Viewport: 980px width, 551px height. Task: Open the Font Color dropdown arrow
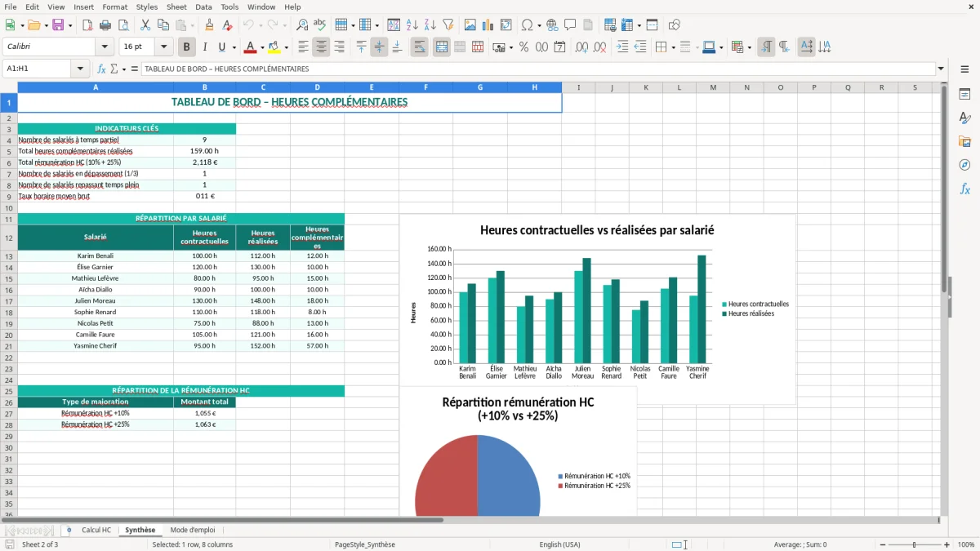(262, 47)
